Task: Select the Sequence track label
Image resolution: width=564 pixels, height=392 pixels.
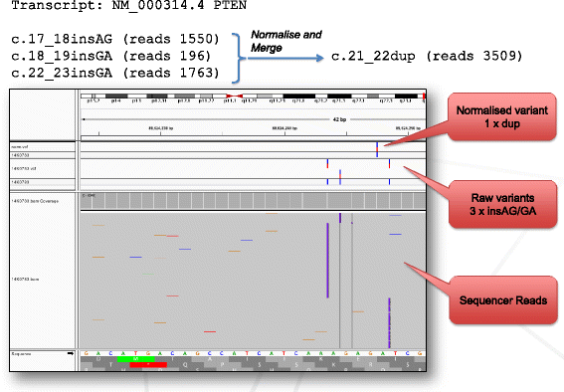Action: tap(21, 354)
